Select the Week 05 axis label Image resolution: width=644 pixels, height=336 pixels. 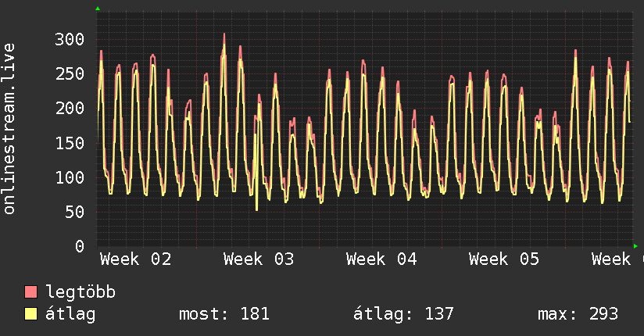coord(504,259)
